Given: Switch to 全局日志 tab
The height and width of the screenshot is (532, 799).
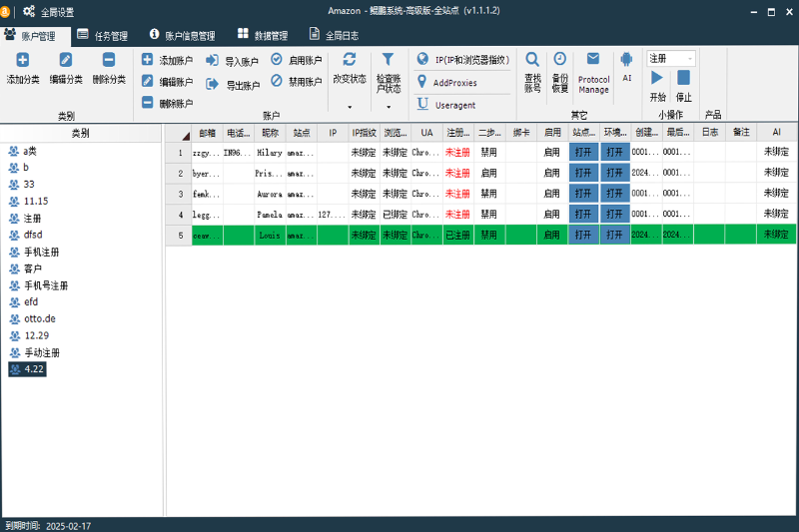Looking at the screenshot, I should [x=335, y=36].
